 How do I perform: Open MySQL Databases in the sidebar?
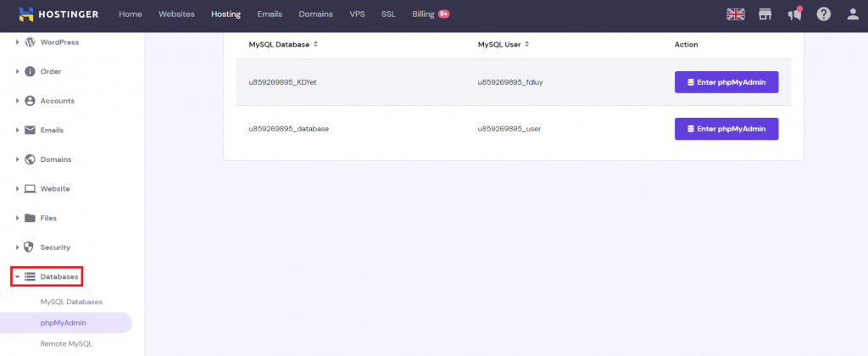pyautogui.click(x=71, y=302)
